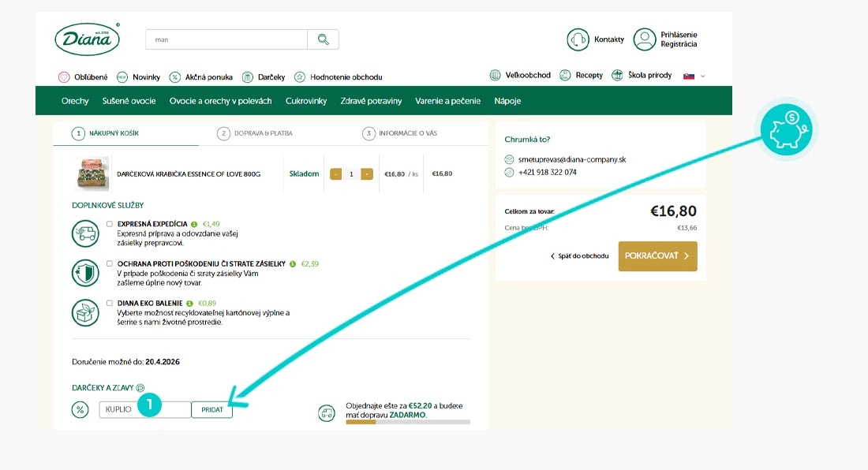This screenshot has height=470, width=868.
Task: Check the Diana Eko Balenie option
Action: [x=110, y=303]
